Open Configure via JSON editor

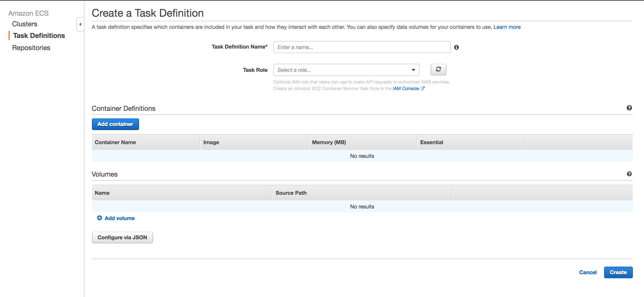point(122,237)
